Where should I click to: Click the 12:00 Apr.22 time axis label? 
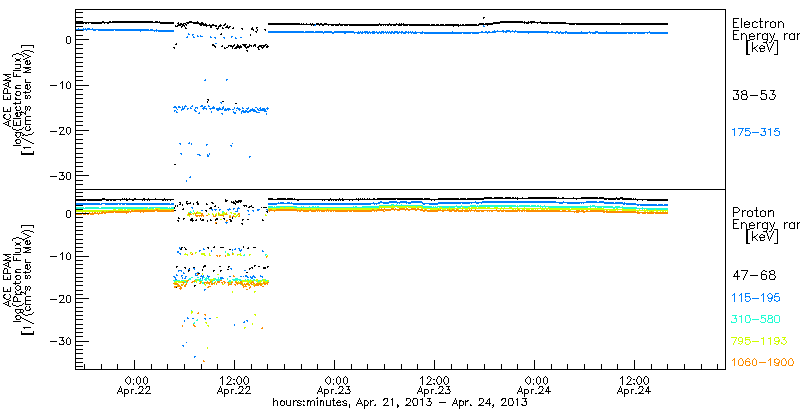point(234,386)
